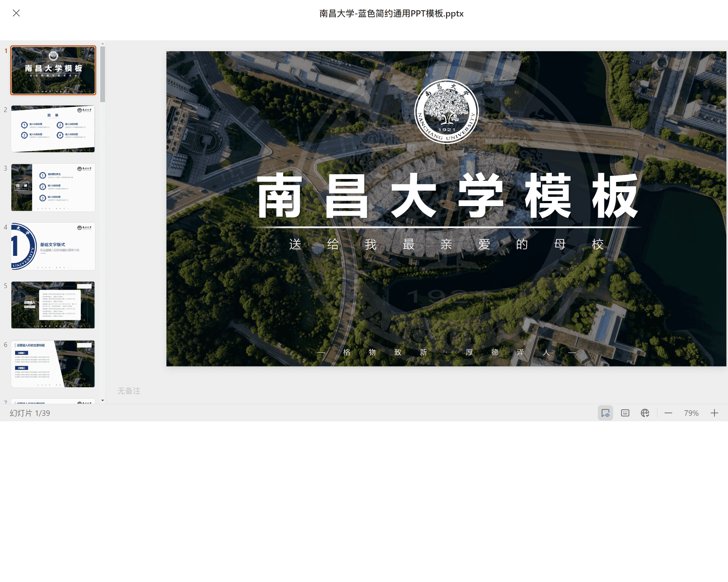
Task: Click the subtitle 送给我最亲爱的母校
Action: point(446,244)
